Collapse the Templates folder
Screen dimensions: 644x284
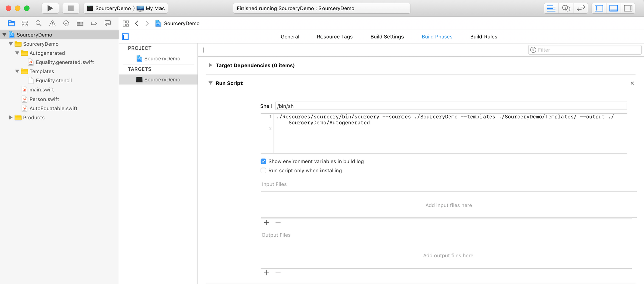click(x=17, y=71)
